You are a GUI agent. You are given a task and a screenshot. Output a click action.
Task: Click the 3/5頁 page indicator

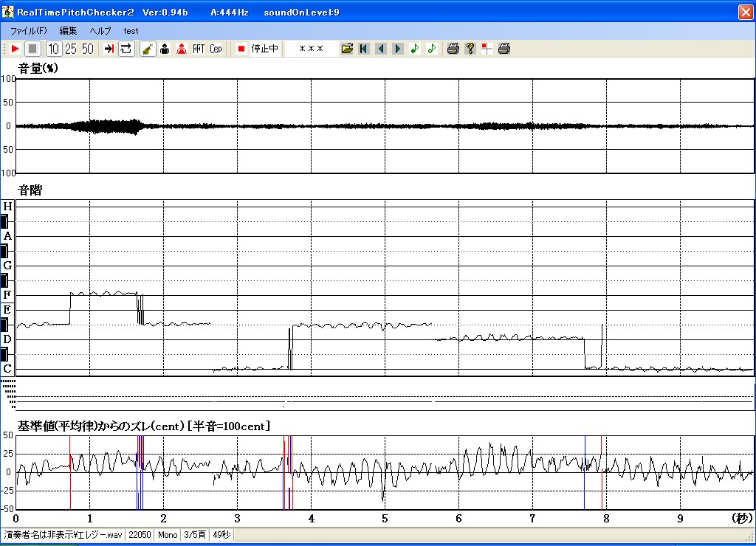195,535
